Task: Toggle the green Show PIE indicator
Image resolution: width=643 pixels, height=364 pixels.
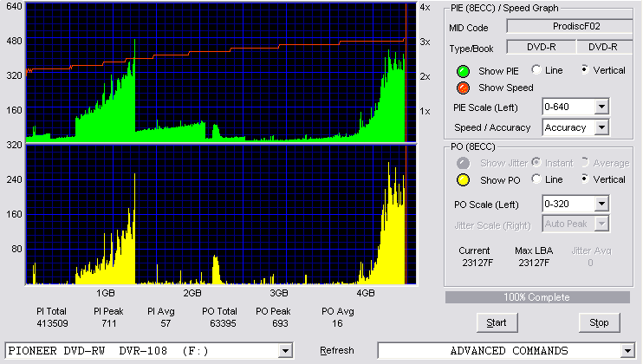Action: click(463, 71)
